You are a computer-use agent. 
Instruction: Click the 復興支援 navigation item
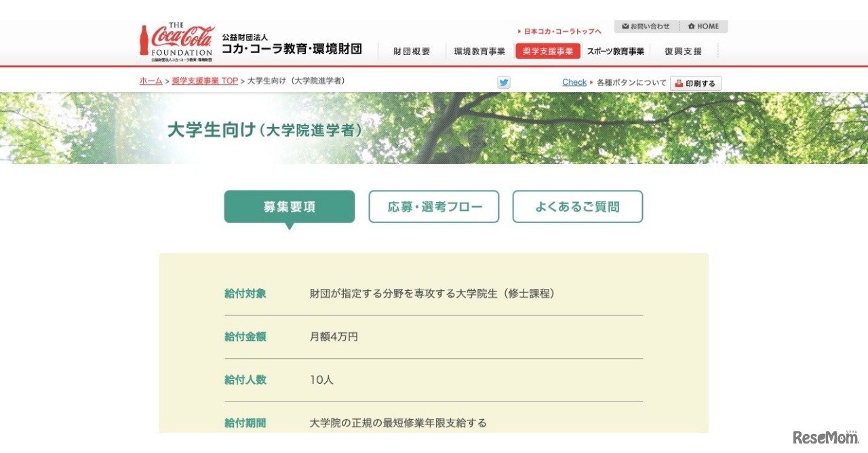click(x=682, y=50)
